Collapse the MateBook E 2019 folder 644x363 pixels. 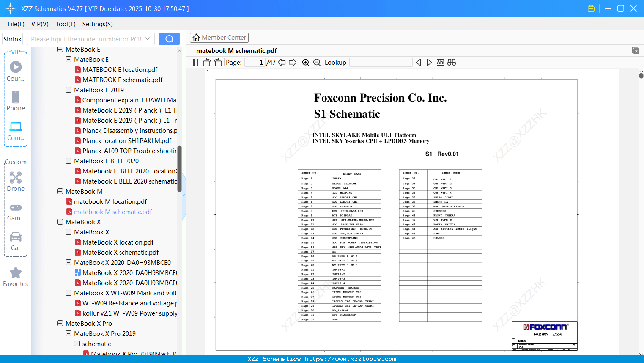click(69, 90)
